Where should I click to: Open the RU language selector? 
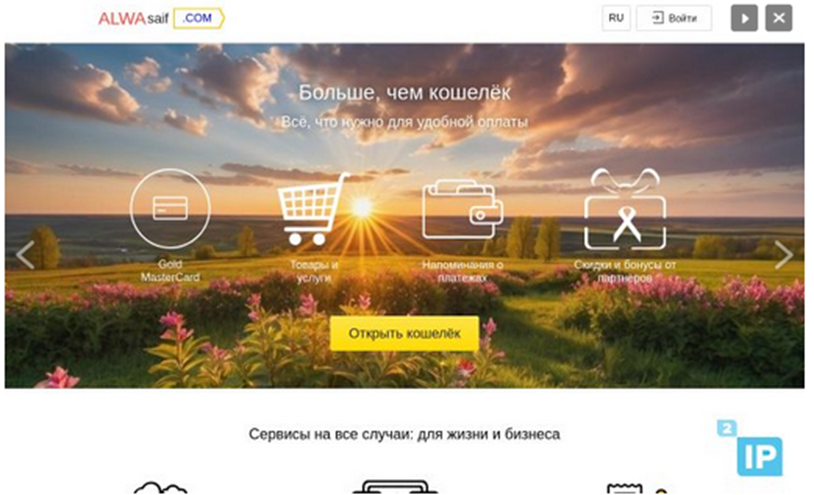[616, 18]
